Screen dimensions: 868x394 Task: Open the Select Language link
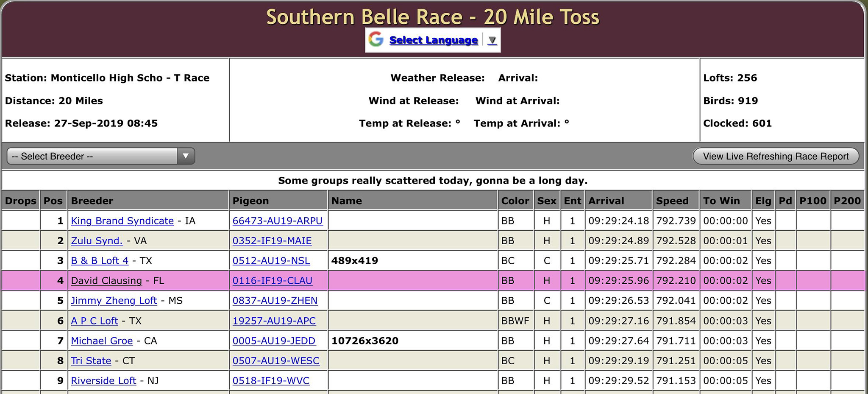pyautogui.click(x=433, y=40)
